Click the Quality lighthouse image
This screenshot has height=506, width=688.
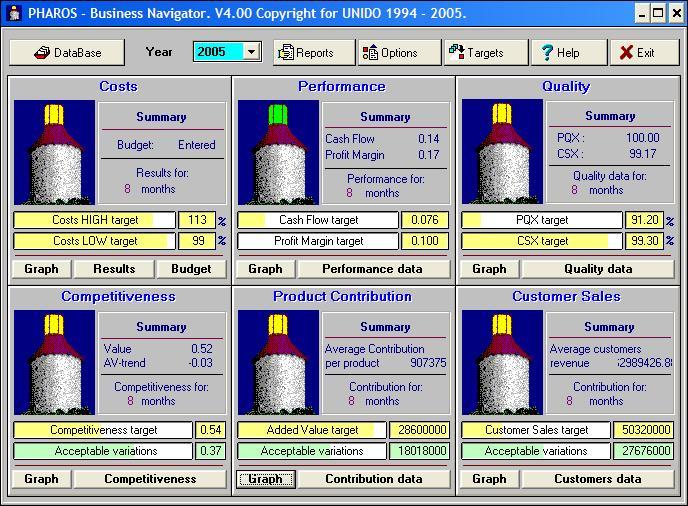pos(502,151)
